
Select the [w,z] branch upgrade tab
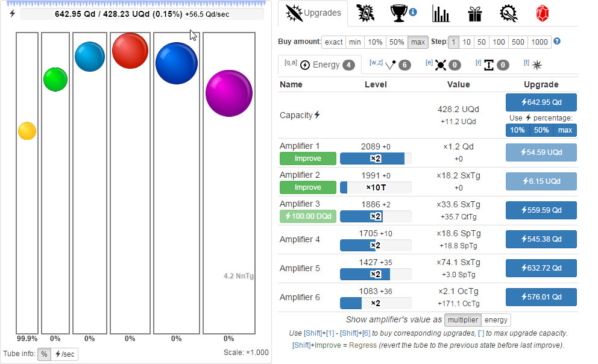click(392, 64)
